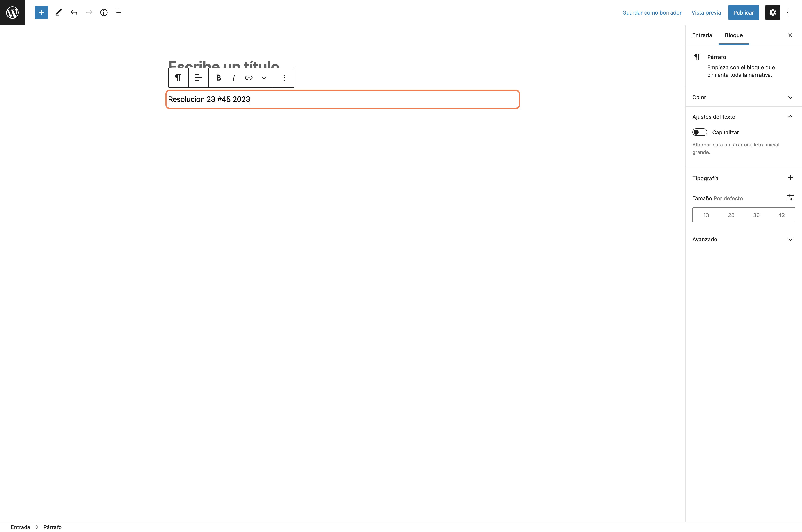Viewport: 802px width, 532px height.
Task: Toggle bold formatting in the block toolbar
Action: coord(218,78)
